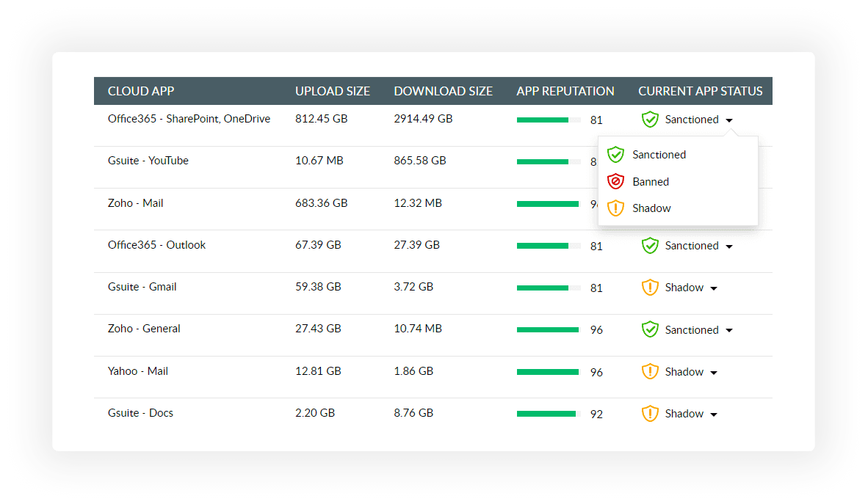Click the green shield icon for Zoho General
This screenshot has width=868, height=504.
[x=650, y=329]
